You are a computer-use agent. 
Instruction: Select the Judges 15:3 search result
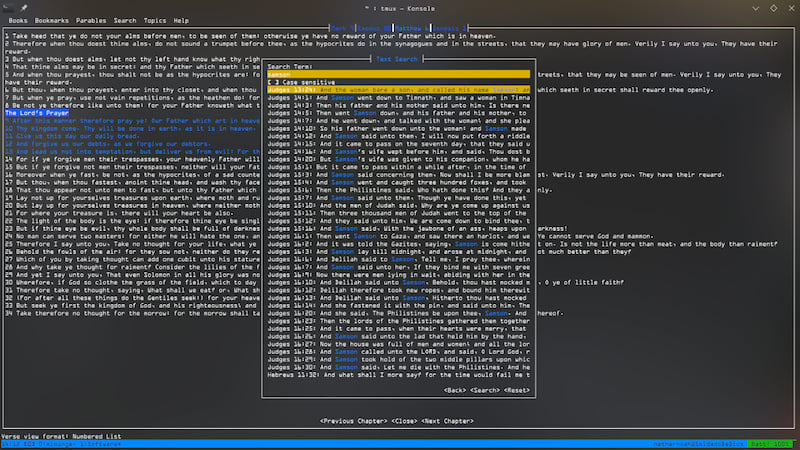[398, 174]
